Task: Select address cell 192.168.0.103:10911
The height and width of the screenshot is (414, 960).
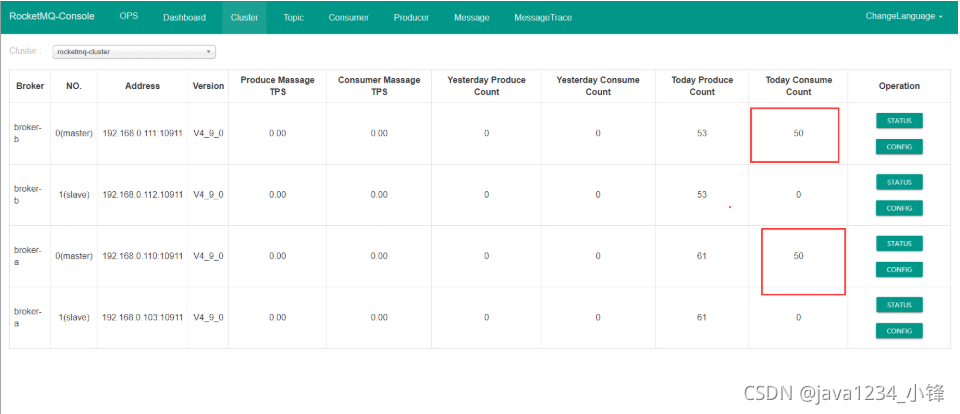Action: (142, 317)
